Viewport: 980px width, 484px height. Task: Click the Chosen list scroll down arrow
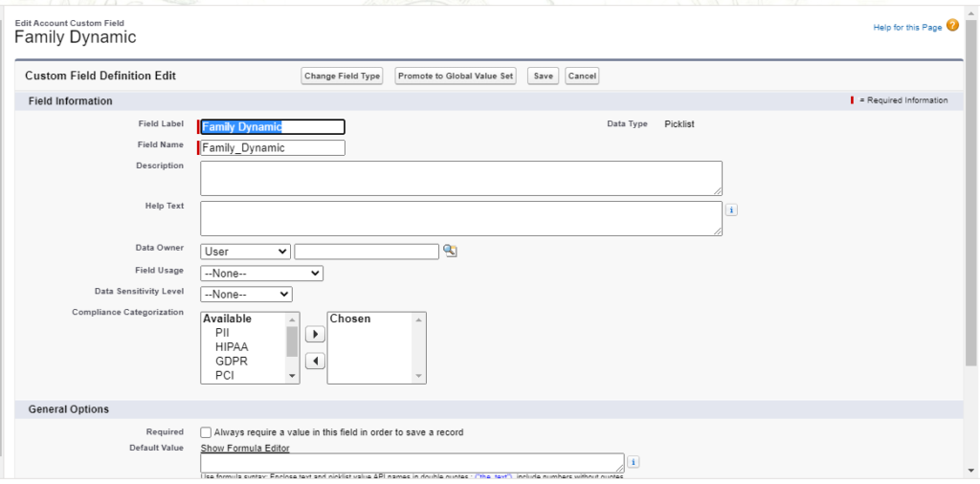[x=419, y=376]
